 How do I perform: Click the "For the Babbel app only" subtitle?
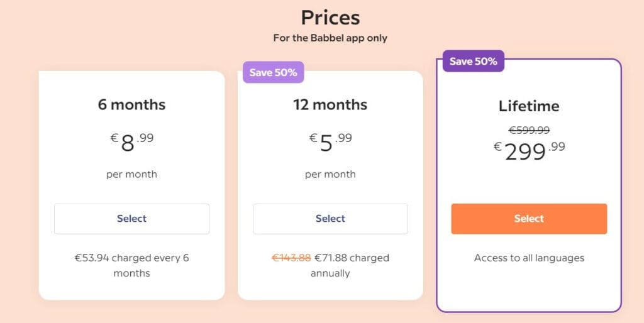(x=330, y=38)
